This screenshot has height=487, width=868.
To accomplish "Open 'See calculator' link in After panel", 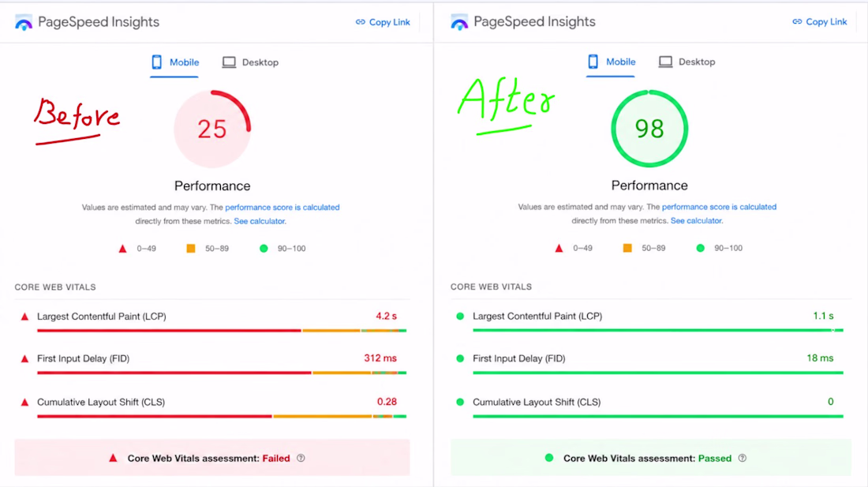I will (x=697, y=221).
